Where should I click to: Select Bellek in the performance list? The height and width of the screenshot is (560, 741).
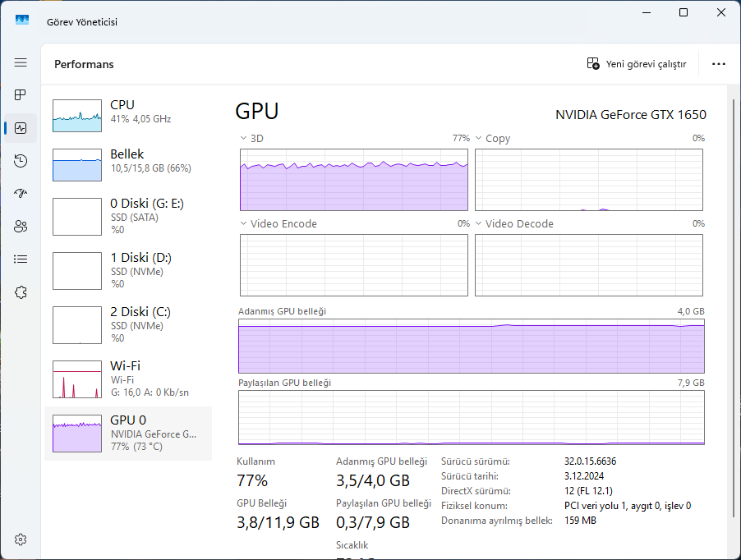127,163
